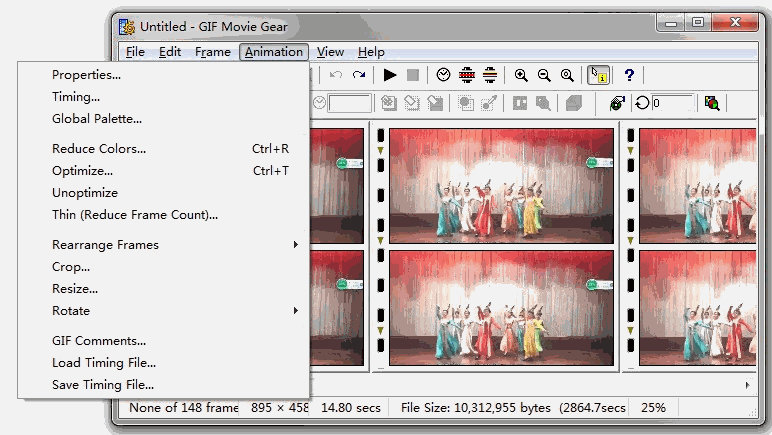Click the horizontal scrollbar right arrow
Screen dimensions: 772x435
[x=748, y=385]
